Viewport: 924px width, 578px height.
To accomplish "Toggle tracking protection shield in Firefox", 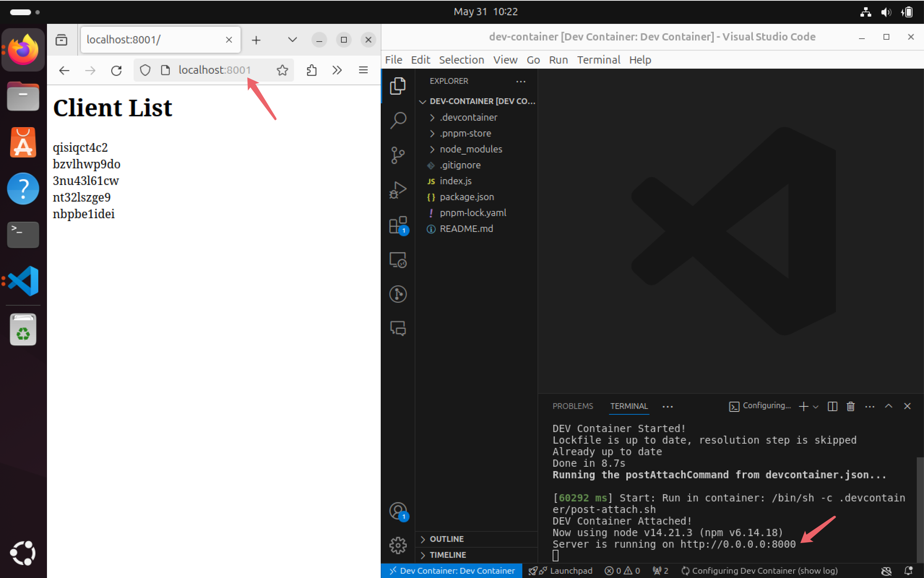I will pos(145,70).
